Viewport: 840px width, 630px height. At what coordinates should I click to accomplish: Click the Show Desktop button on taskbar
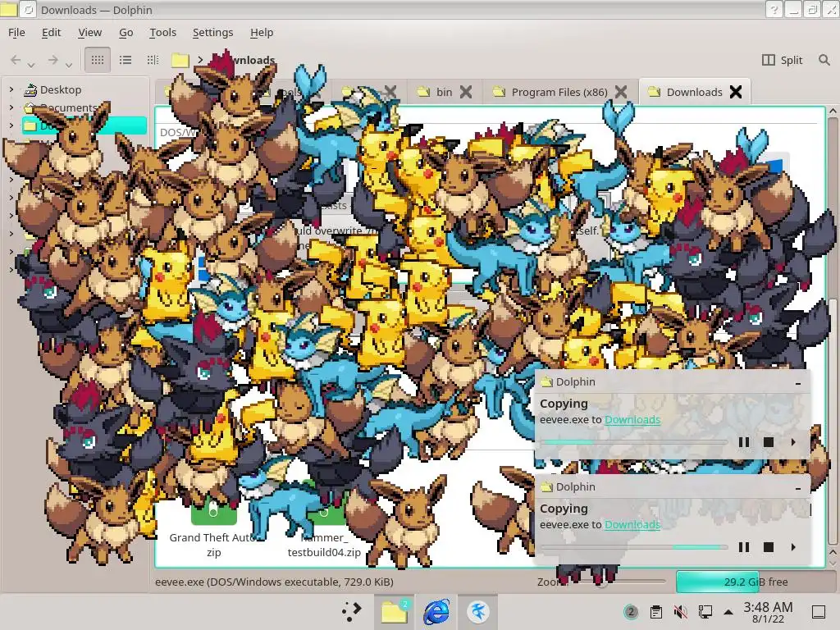point(819,612)
